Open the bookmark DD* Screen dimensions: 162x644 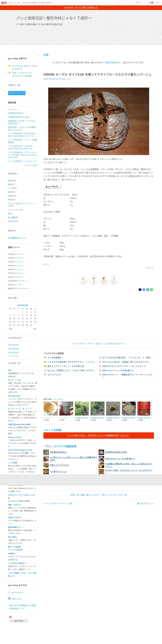point(10,370)
